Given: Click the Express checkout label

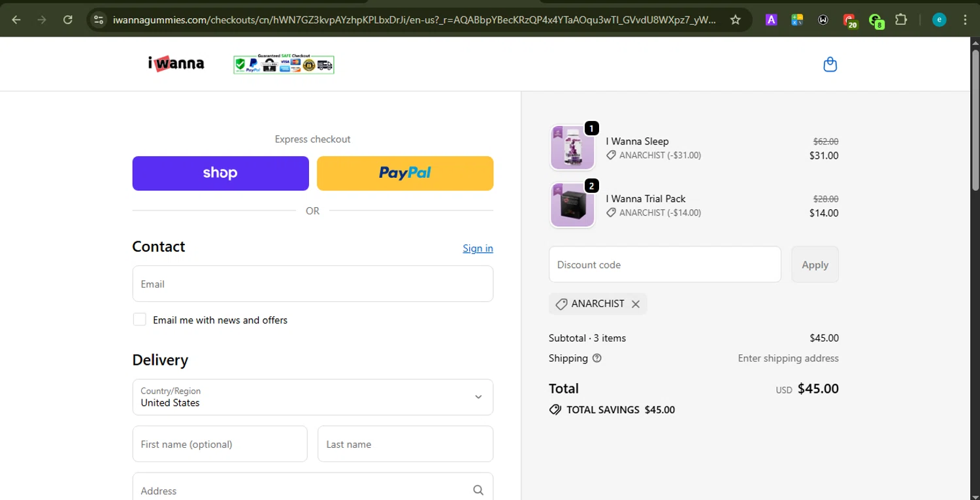Looking at the screenshot, I should tap(312, 139).
